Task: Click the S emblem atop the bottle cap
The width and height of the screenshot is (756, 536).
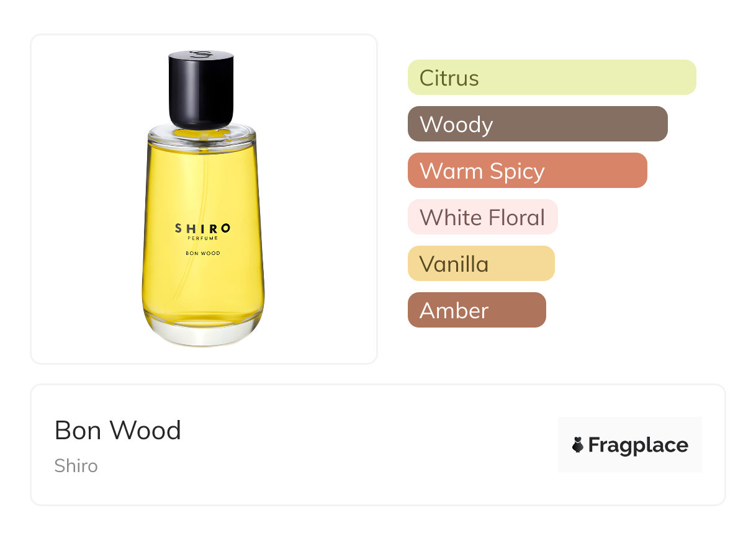Action: (202, 54)
